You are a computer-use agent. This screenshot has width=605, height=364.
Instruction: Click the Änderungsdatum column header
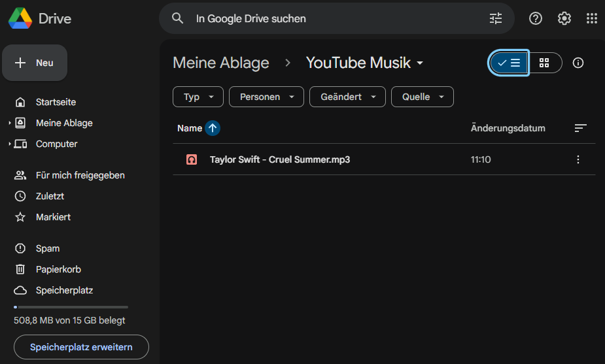tap(508, 128)
